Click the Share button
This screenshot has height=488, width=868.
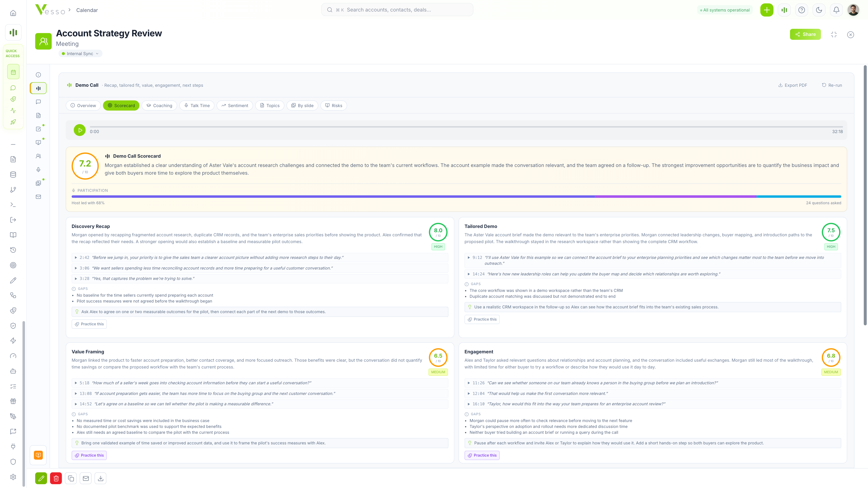[805, 34]
